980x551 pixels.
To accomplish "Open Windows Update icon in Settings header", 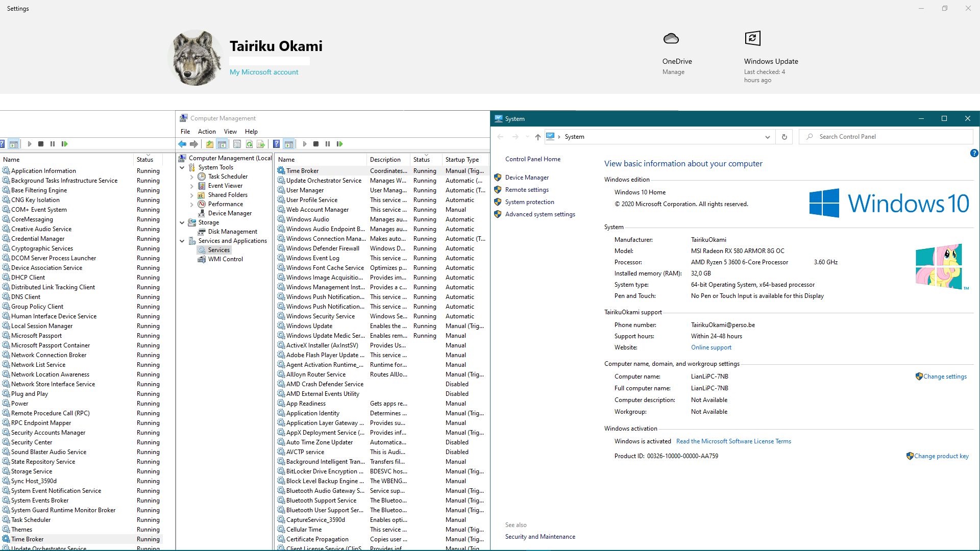I will click(752, 38).
